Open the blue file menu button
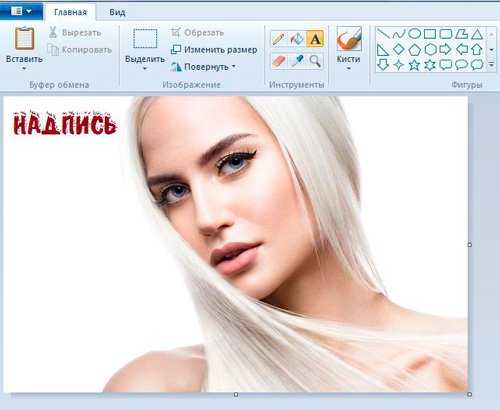 point(21,12)
